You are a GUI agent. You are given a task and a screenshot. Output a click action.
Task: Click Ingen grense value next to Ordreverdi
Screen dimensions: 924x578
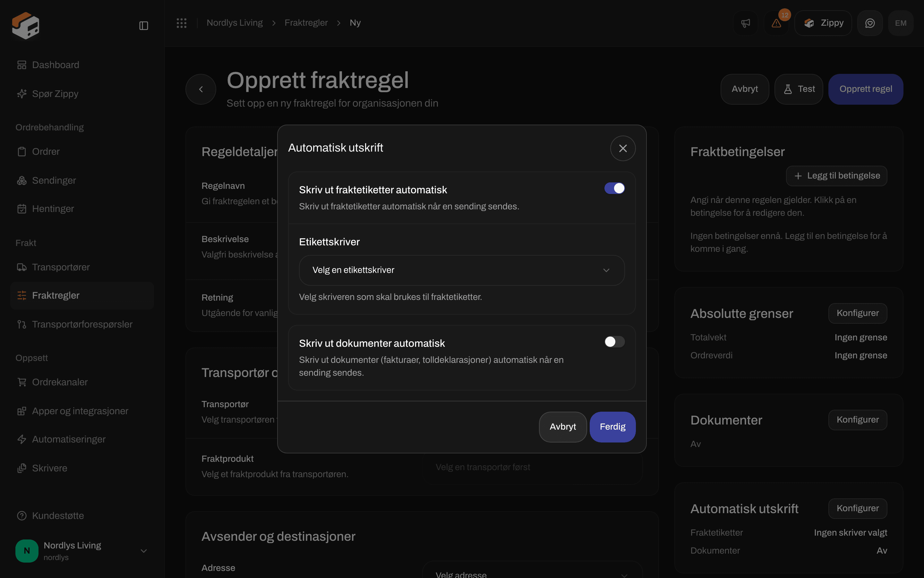click(860, 355)
